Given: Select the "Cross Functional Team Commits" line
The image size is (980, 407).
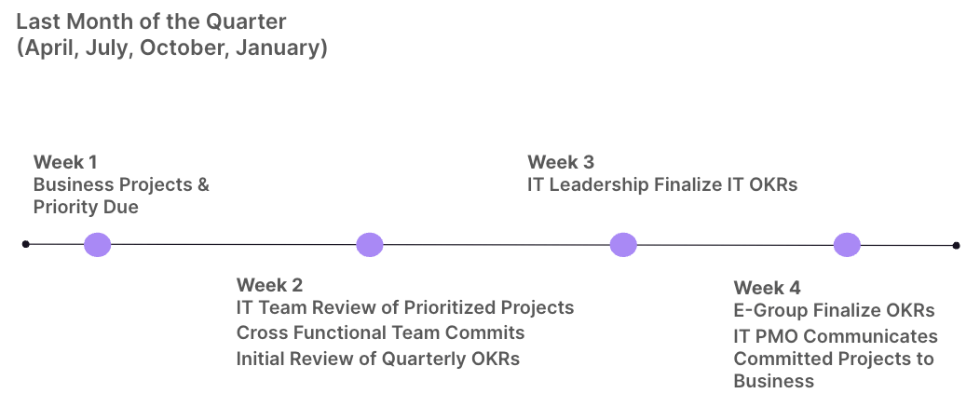Looking at the screenshot, I should click(380, 332).
